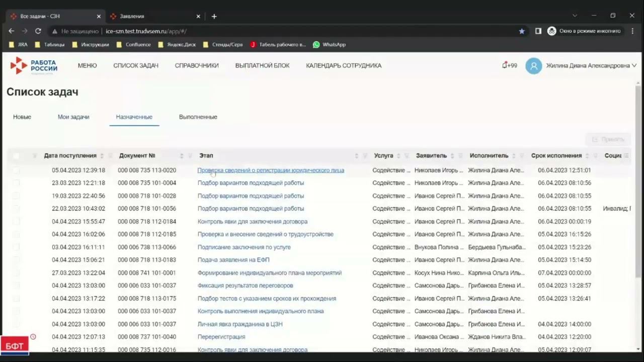
Task: Go back in browser history
Action: pyautogui.click(x=12, y=31)
